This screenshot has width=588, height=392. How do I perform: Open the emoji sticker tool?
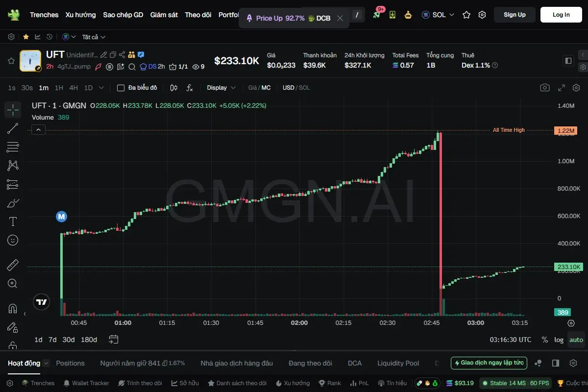[x=13, y=240]
